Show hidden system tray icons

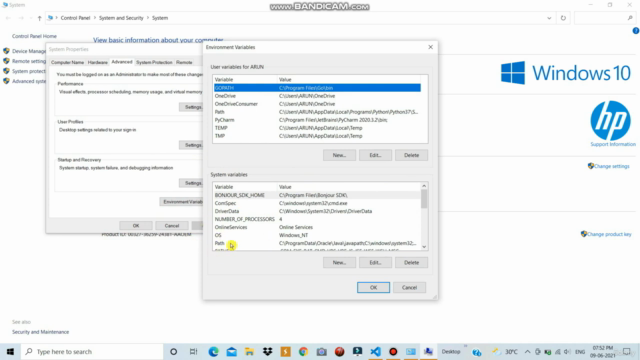point(527,351)
